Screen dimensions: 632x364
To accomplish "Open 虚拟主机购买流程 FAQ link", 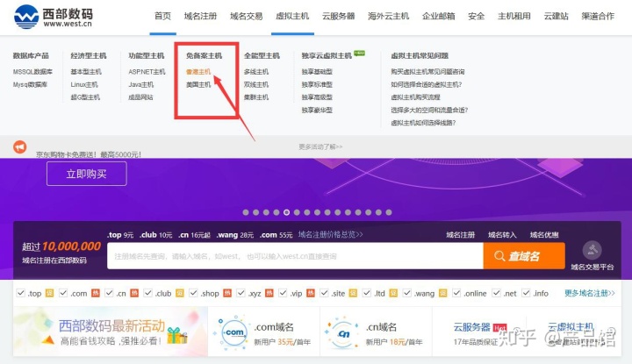I will 415,97.
